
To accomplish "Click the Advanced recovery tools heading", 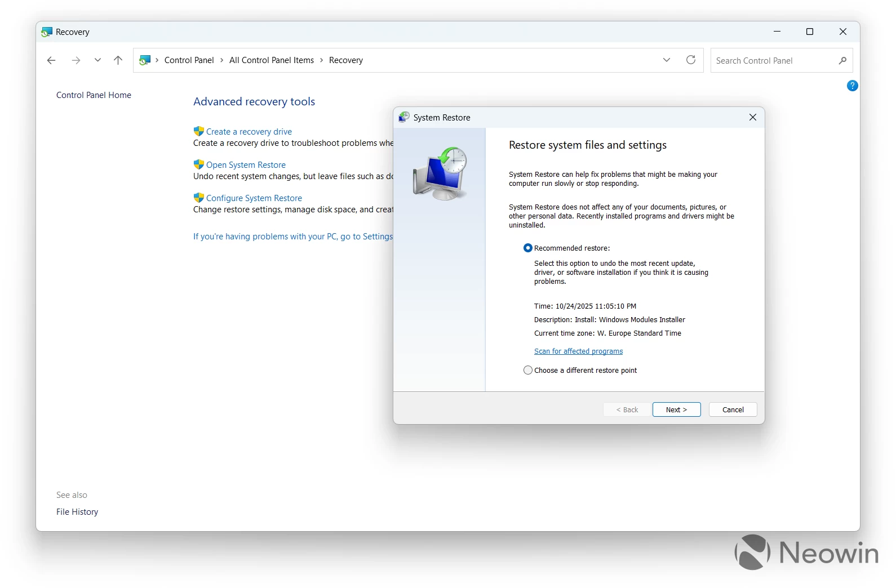I will (x=254, y=102).
